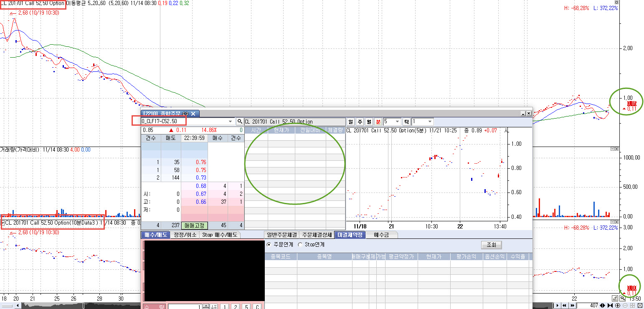Click the expand bar spacing arrows icon

602,306
